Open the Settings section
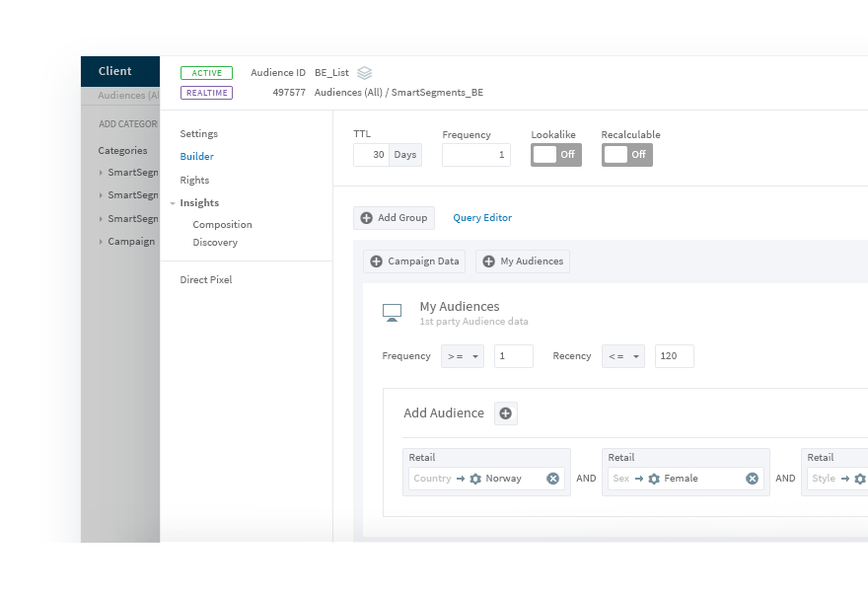868x599 pixels. tap(198, 133)
